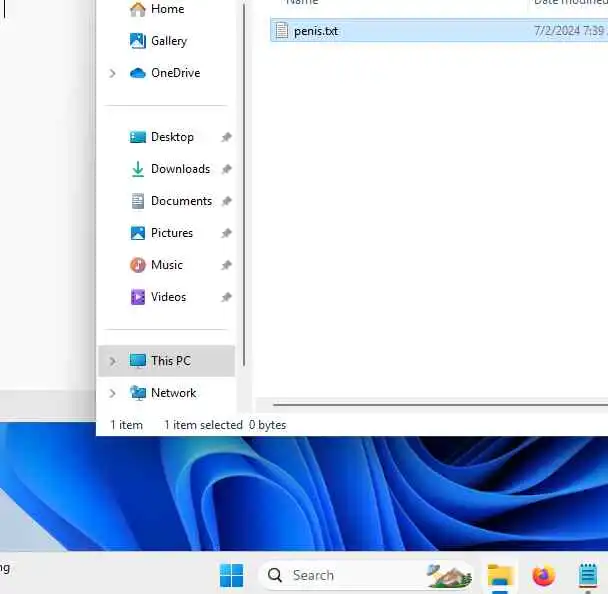Click the search highlight landscape image
Viewport: 608px width, 594px height.
click(449, 575)
